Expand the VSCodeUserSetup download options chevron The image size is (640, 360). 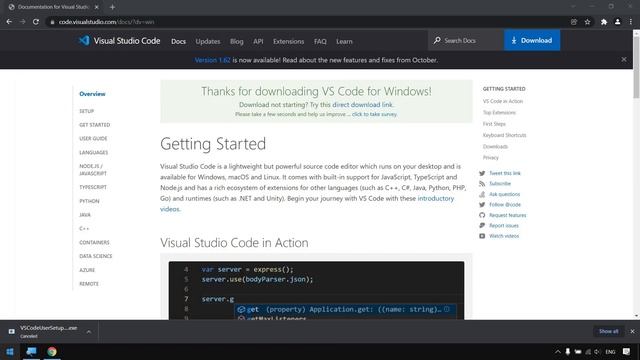(x=89, y=332)
